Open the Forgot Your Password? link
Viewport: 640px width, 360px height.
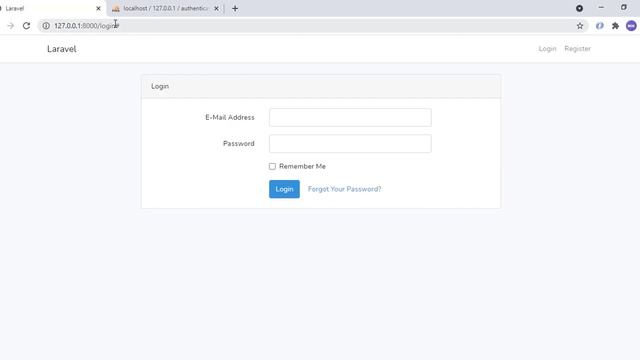(344, 189)
